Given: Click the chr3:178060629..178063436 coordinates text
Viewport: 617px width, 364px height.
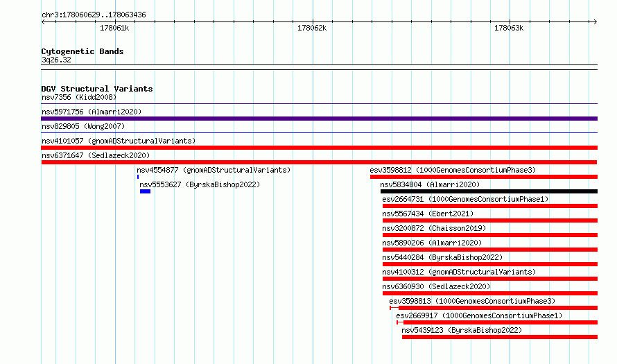Looking at the screenshot, I should tap(94, 15).
